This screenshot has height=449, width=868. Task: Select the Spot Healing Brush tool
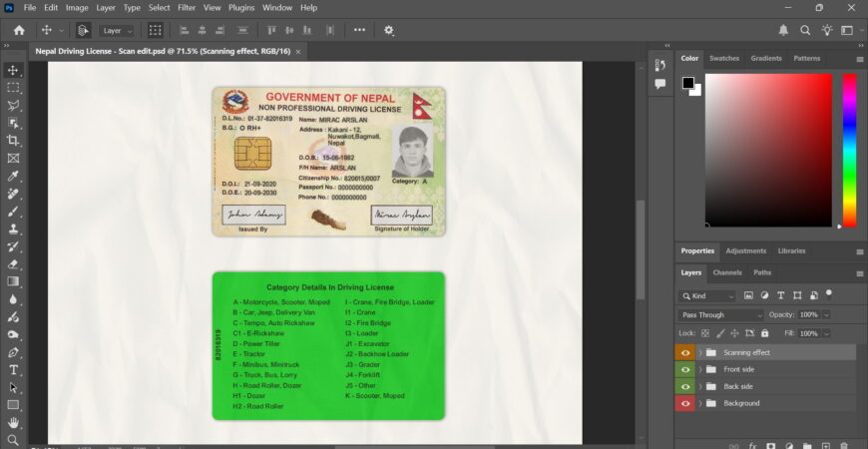(13, 194)
